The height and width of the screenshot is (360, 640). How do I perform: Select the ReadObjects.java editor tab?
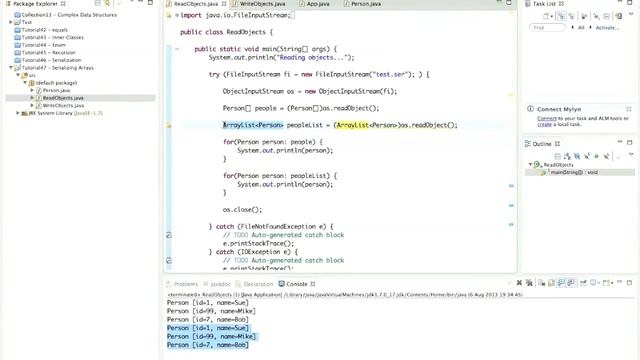tap(196, 4)
